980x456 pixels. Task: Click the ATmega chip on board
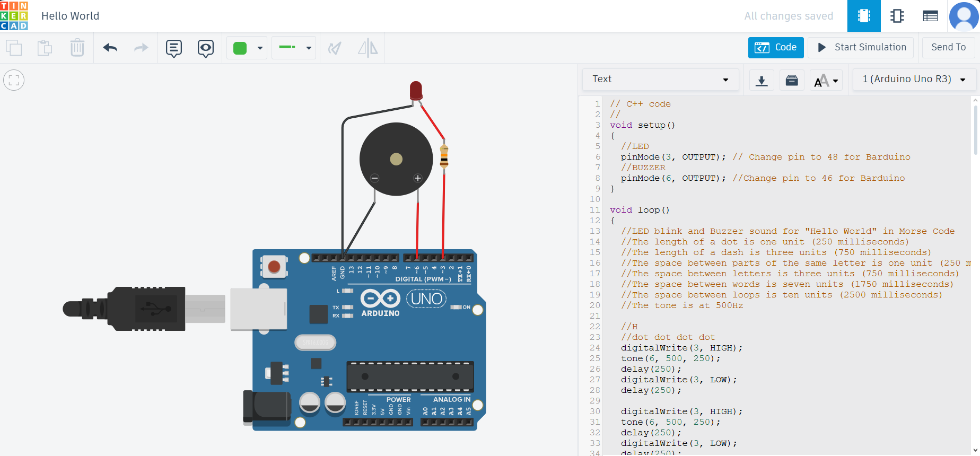[x=410, y=376]
